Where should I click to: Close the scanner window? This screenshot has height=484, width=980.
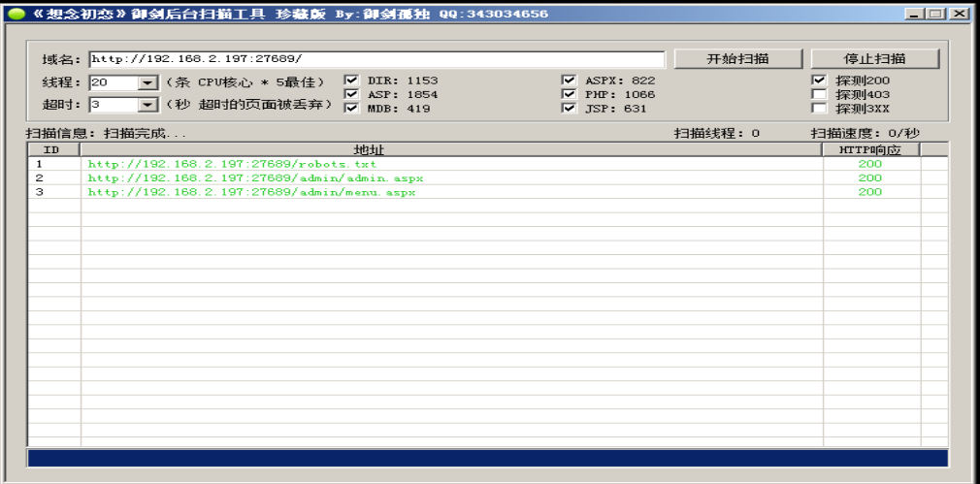click(958, 14)
